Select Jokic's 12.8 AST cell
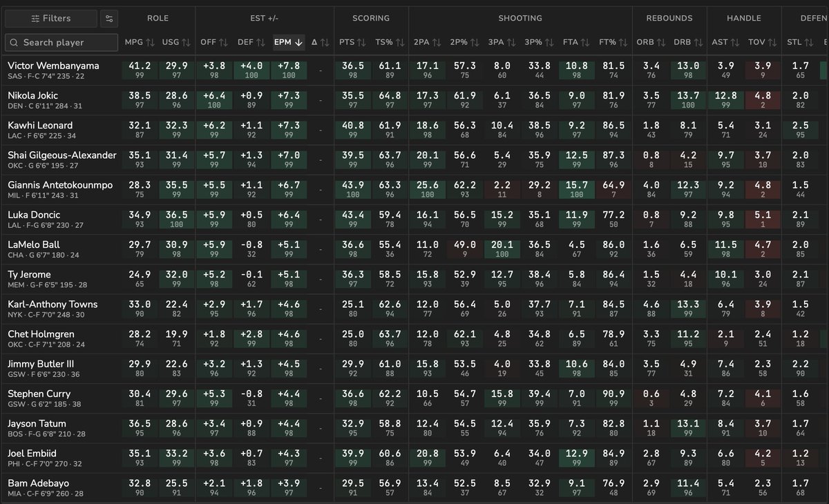 coord(726,100)
